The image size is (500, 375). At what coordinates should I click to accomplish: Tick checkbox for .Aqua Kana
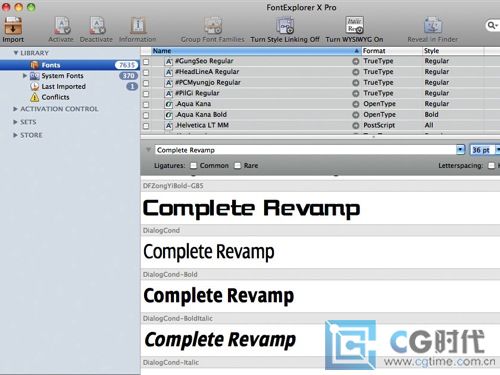point(146,105)
